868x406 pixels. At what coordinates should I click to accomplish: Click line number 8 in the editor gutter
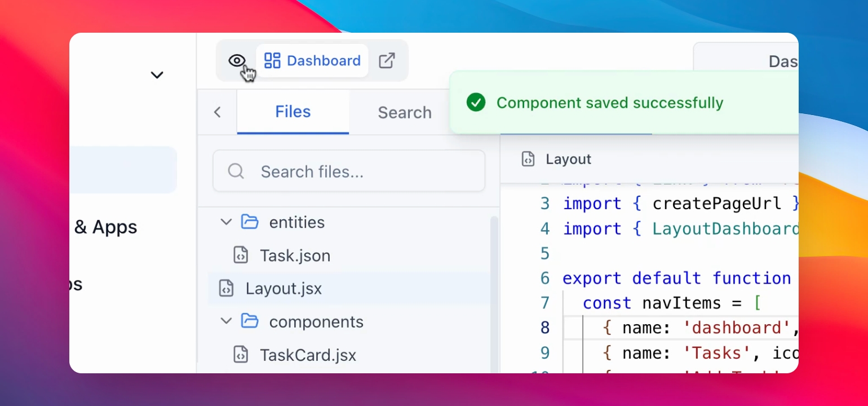pos(544,328)
